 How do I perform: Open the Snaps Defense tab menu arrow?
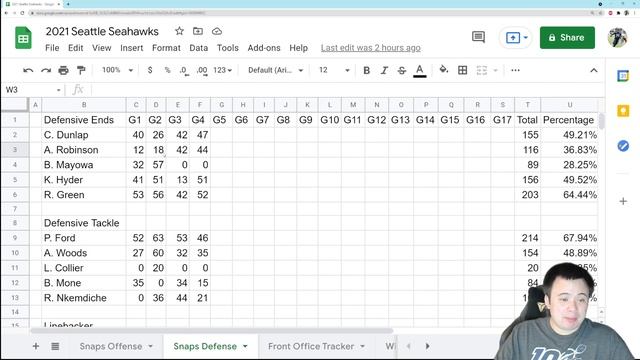tap(245, 346)
